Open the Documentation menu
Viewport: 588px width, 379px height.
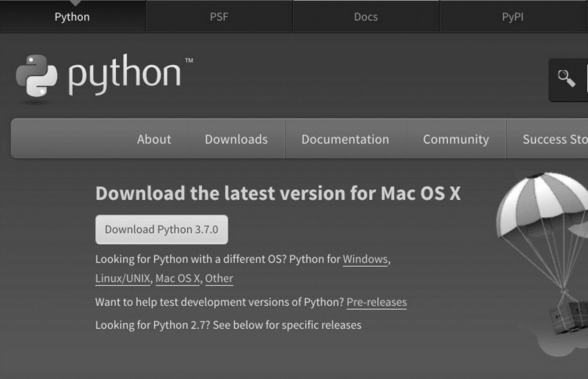(x=345, y=139)
